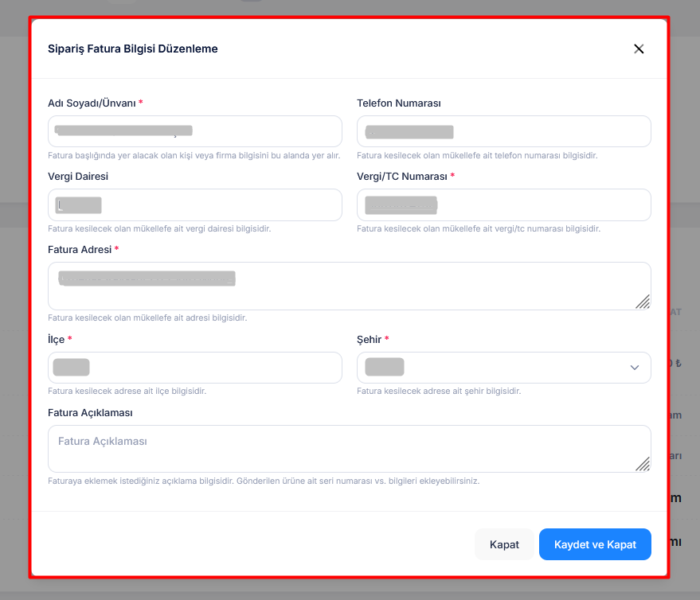
Task: Click into the Vergi/TC Numarası field
Action: (x=503, y=205)
